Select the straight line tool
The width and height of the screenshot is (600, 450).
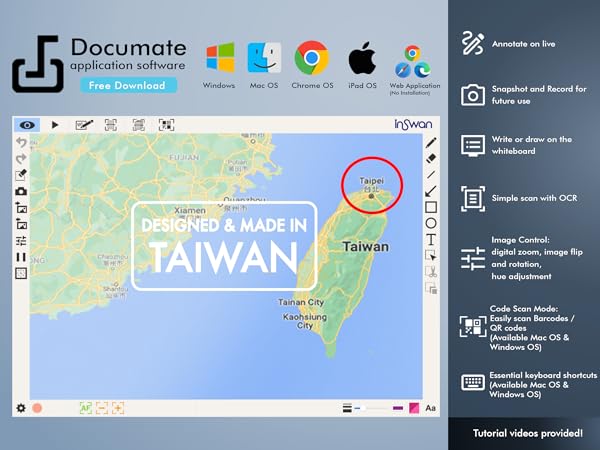point(431,175)
